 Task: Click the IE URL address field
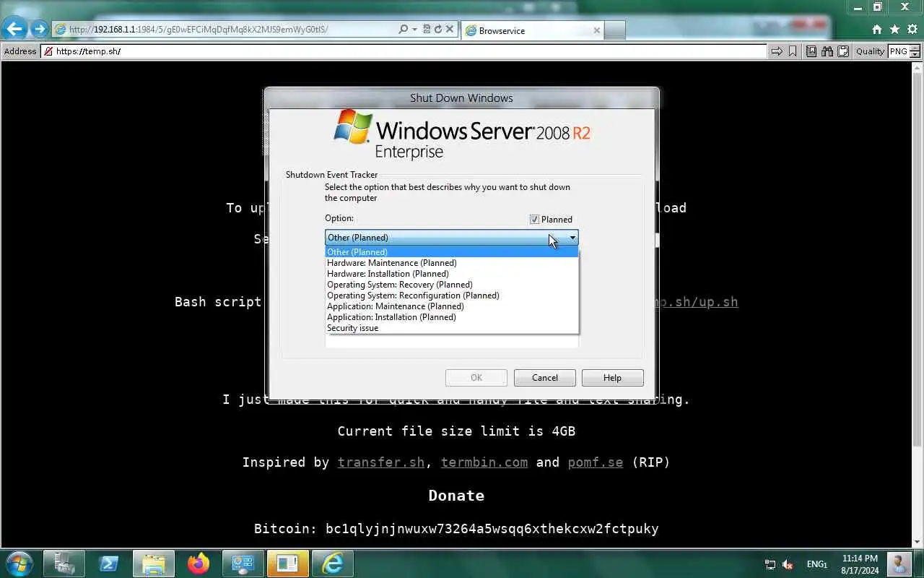coord(227,30)
